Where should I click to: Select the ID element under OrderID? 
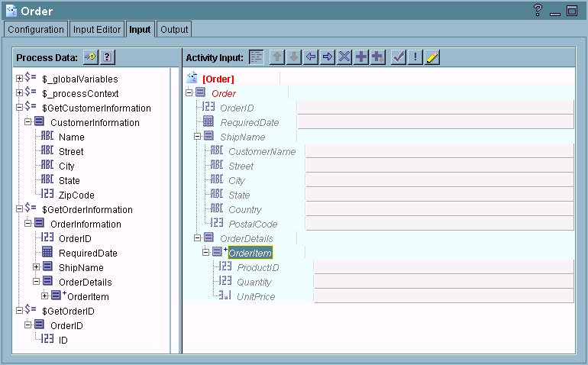[x=63, y=340]
